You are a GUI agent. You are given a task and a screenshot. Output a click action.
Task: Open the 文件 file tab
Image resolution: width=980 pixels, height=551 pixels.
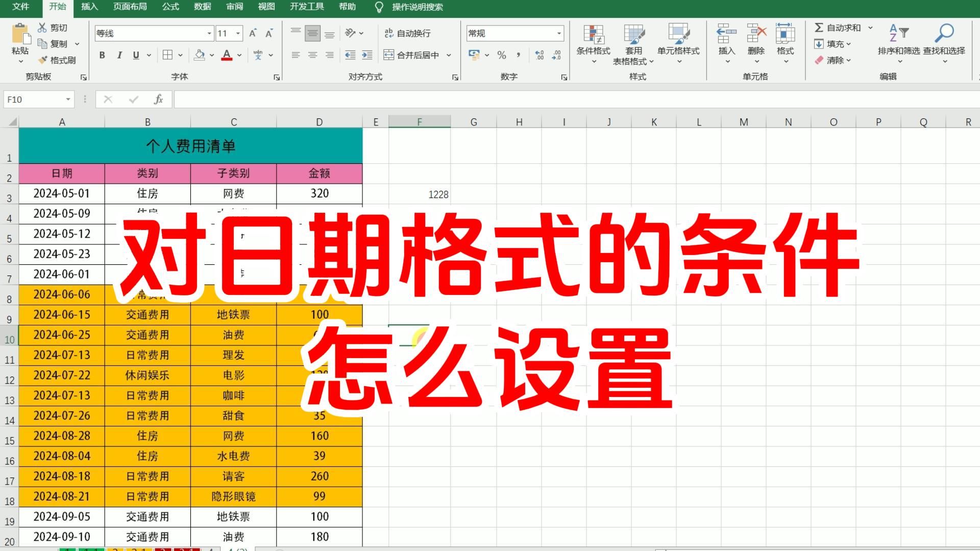click(x=20, y=7)
